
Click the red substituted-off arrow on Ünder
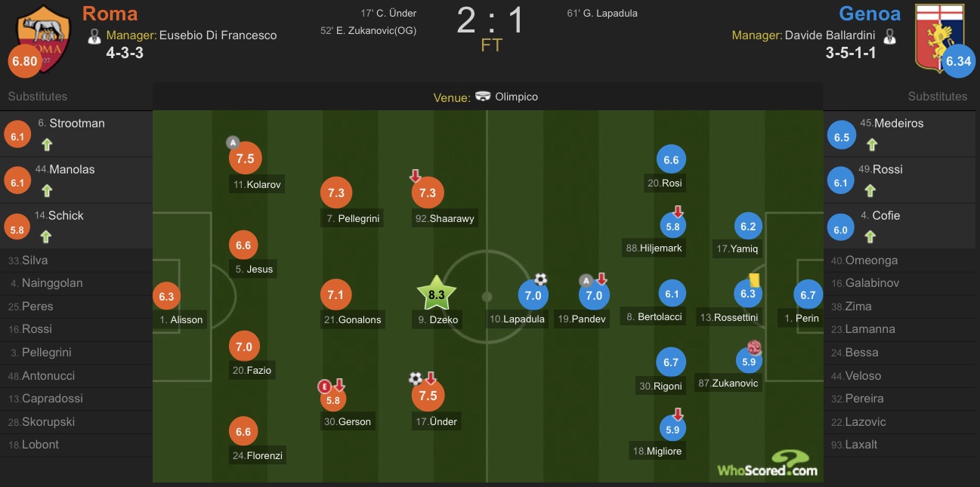pyautogui.click(x=431, y=378)
